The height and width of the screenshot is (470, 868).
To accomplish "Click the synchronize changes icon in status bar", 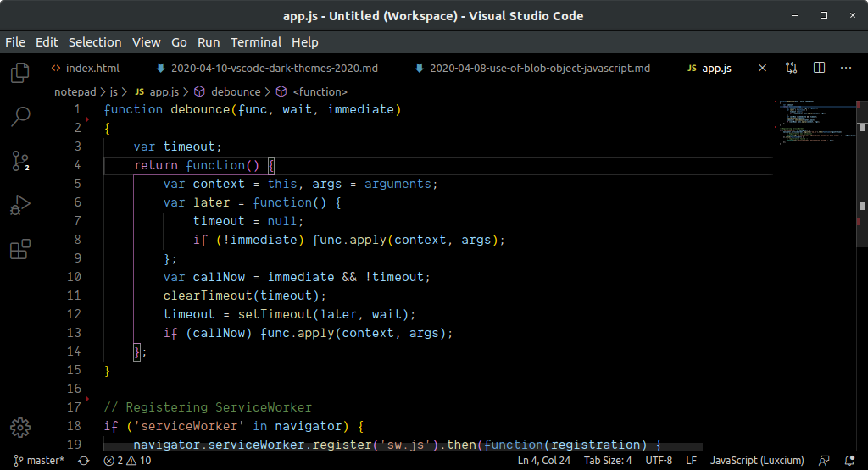I will click(x=84, y=461).
